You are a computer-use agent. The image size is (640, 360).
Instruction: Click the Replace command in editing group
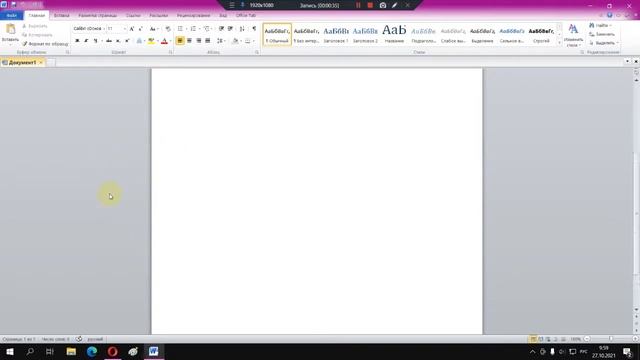[x=602, y=34]
